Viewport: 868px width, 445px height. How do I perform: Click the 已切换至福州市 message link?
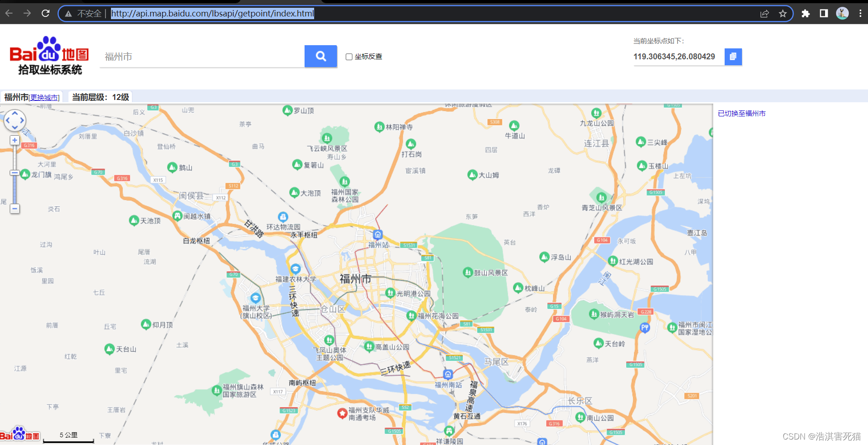coord(741,113)
